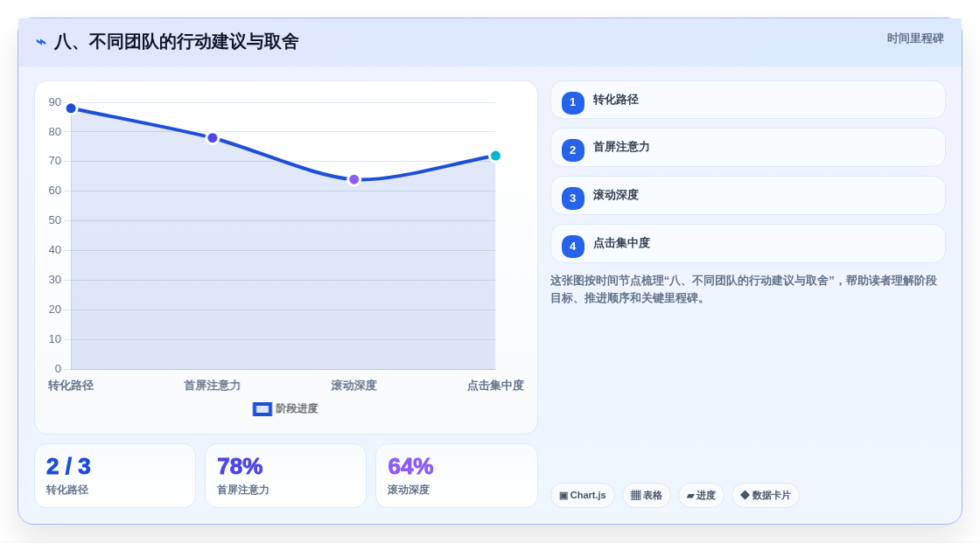The width and height of the screenshot is (980, 543).
Task: Click the number 3 badge for 滚动深度
Action: pyautogui.click(x=572, y=198)
